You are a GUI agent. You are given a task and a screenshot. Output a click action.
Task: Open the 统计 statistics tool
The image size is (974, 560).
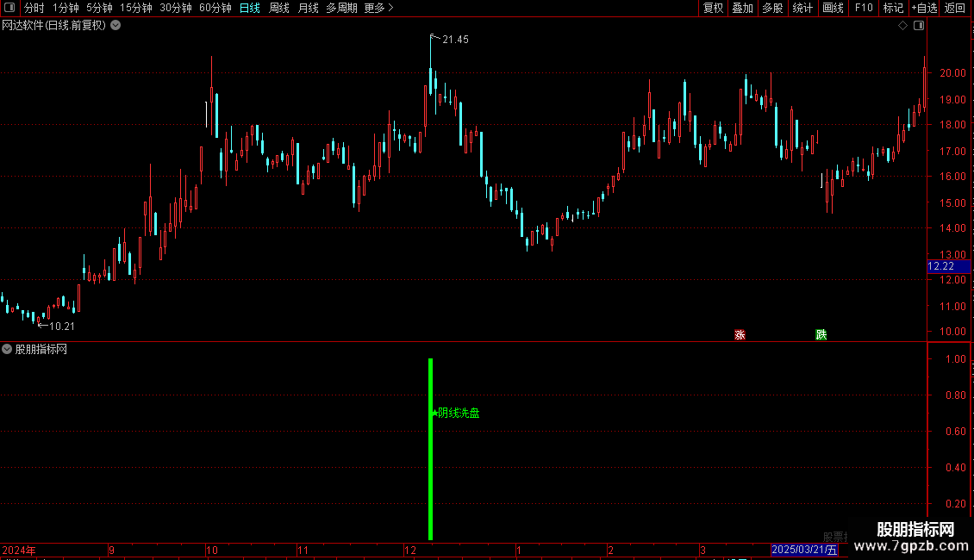(x=802, y=8)
